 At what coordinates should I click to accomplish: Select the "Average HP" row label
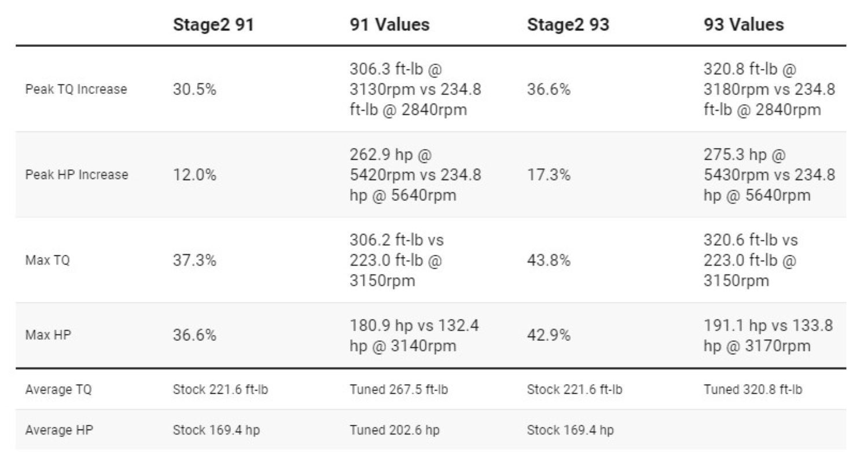pyautogui.click(x=58, y=430)
